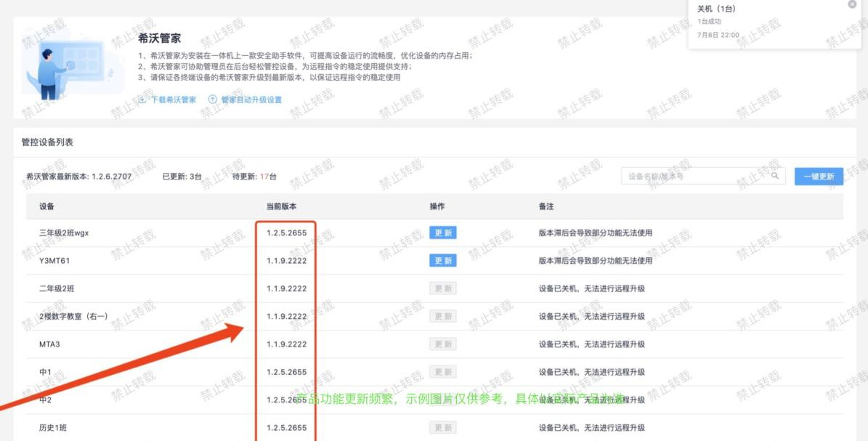Click the 管控设备列表 section title

click(47, 142)
